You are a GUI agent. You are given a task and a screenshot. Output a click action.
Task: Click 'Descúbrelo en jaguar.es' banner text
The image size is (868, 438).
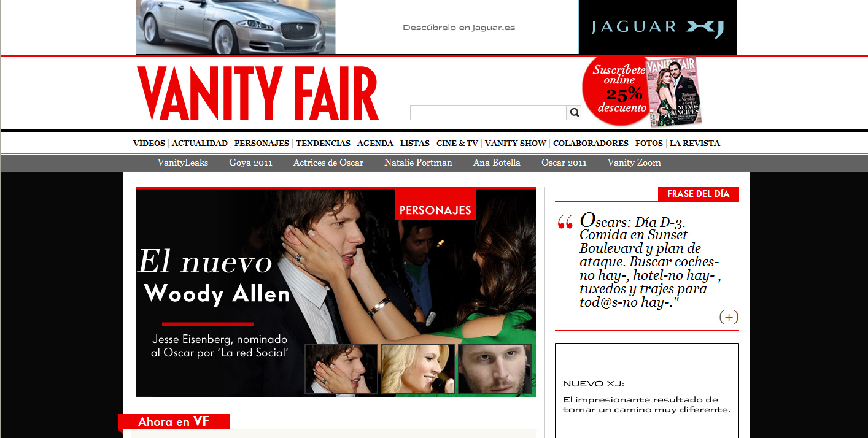click(x=459, y=28)
